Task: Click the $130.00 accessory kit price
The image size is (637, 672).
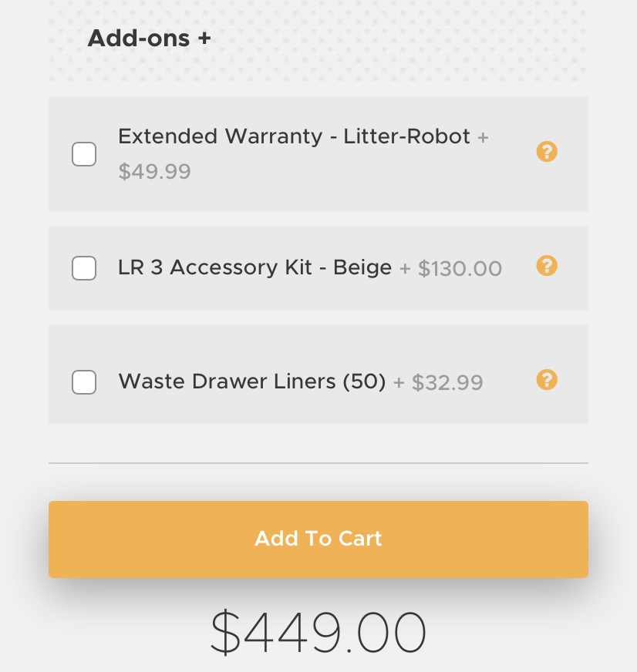Action: click(460, 268)
